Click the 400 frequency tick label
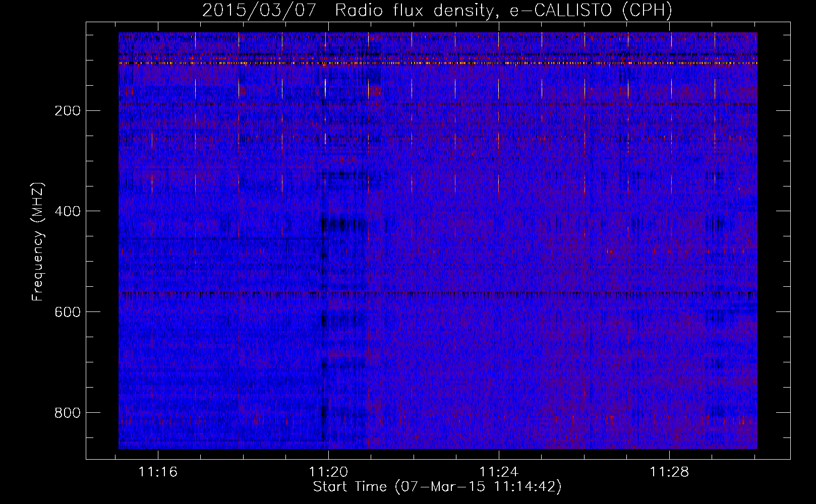The image size is (816, 504). 68,212
